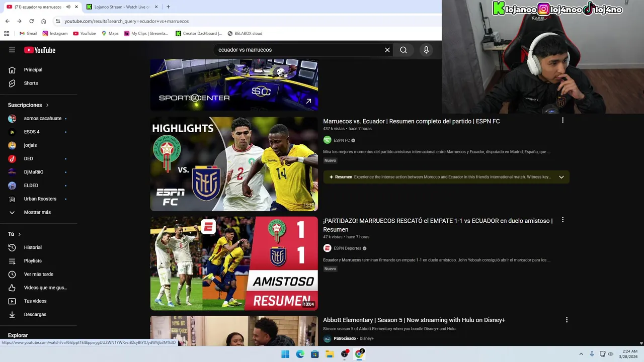Clear the search box with the X
Image resolution: width=644 pixels, height=362 pixels.
[387, 50]
